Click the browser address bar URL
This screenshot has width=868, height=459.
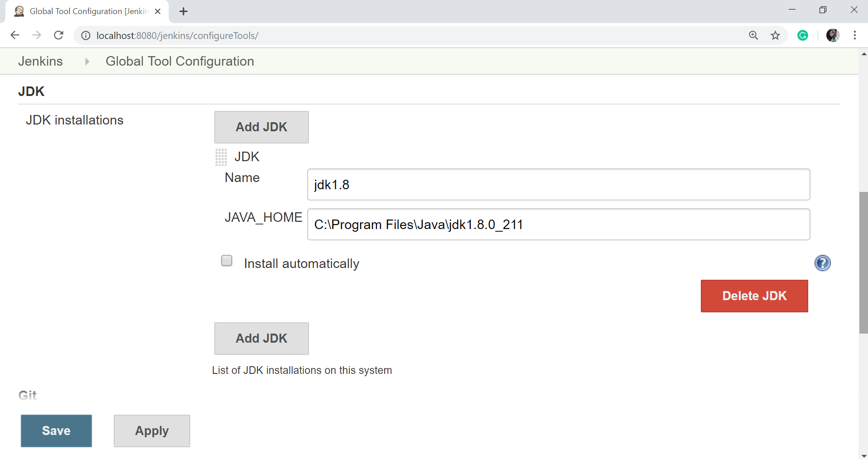click(177, 36)
